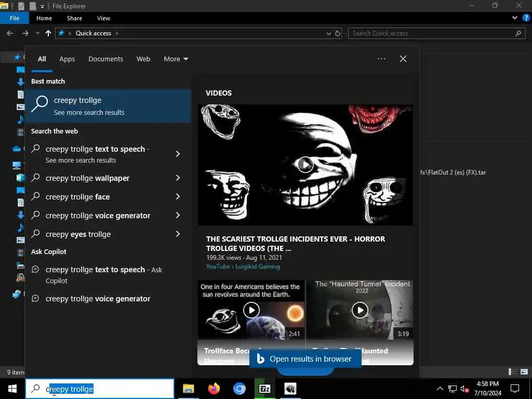Screen dimensions: 532x399
Task: Click the muted volume tray icon
Action: (x=464, y=389)
